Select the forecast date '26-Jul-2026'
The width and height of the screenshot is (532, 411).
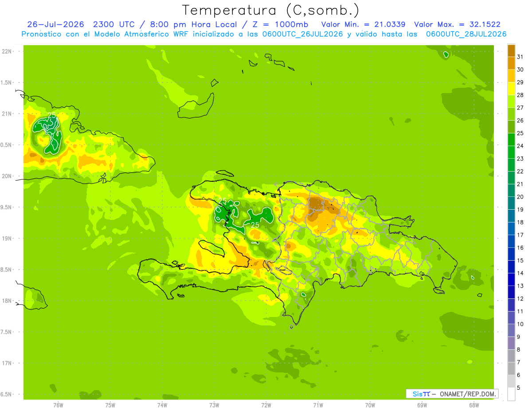coord(55,24)
